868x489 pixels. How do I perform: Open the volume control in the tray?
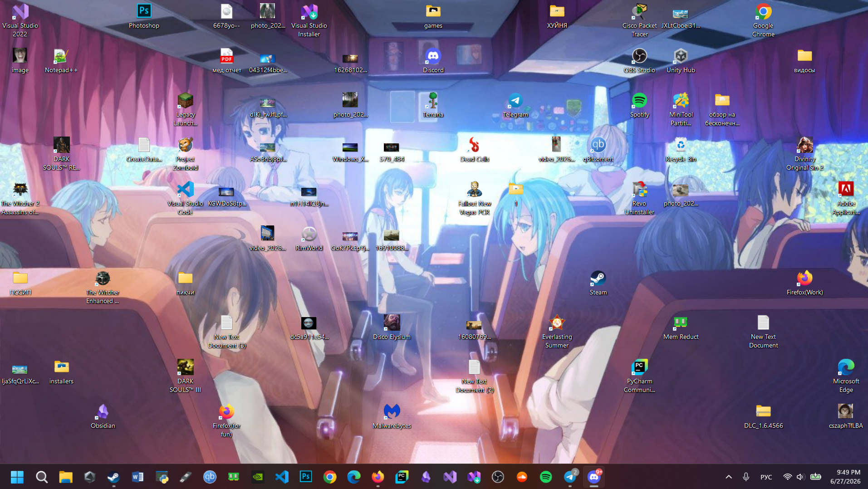tap(800, 477)
